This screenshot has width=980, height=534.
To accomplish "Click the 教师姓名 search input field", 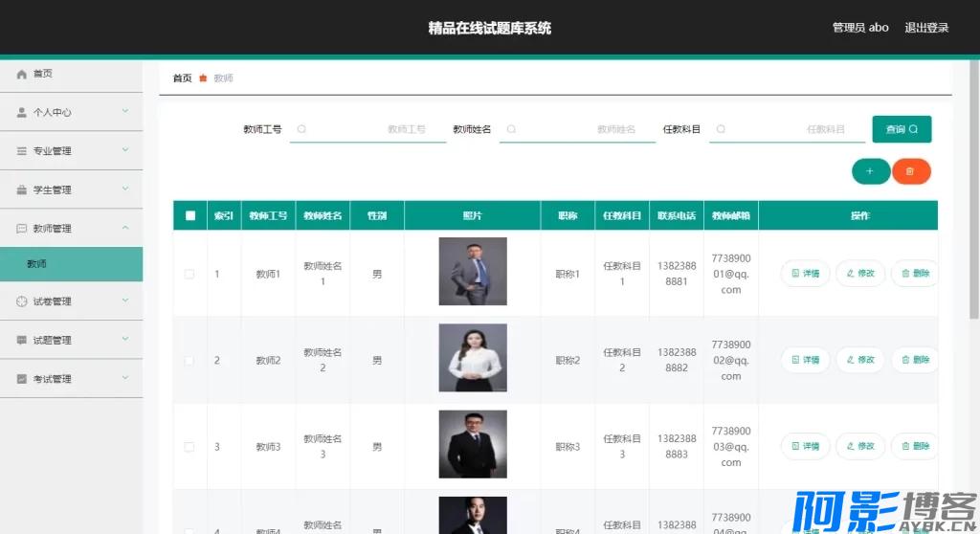I will (577, 129).
